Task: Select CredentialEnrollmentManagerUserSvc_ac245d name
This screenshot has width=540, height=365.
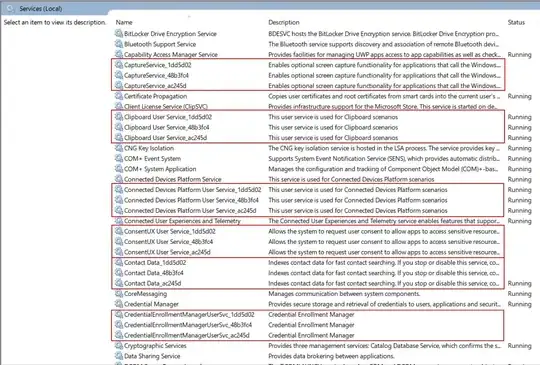Action: [187, 335]
